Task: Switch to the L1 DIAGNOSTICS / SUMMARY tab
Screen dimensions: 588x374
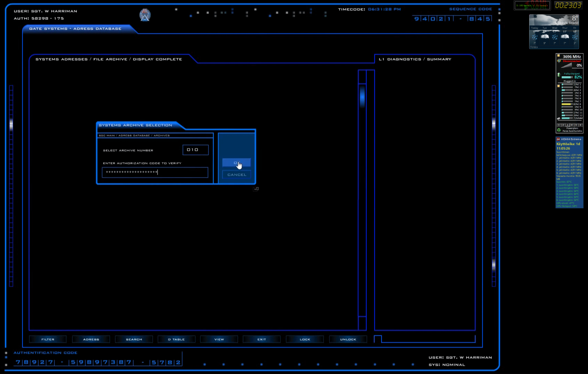Action: tap(415, 59)
